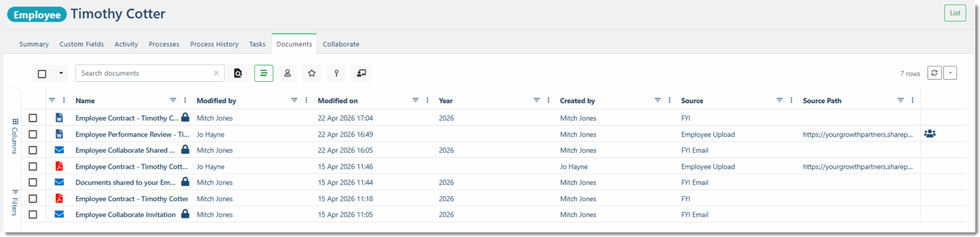Click PDF icon of row modified 15 Apr 11:46
The image size is (980, 237).
tap(59, 166)
